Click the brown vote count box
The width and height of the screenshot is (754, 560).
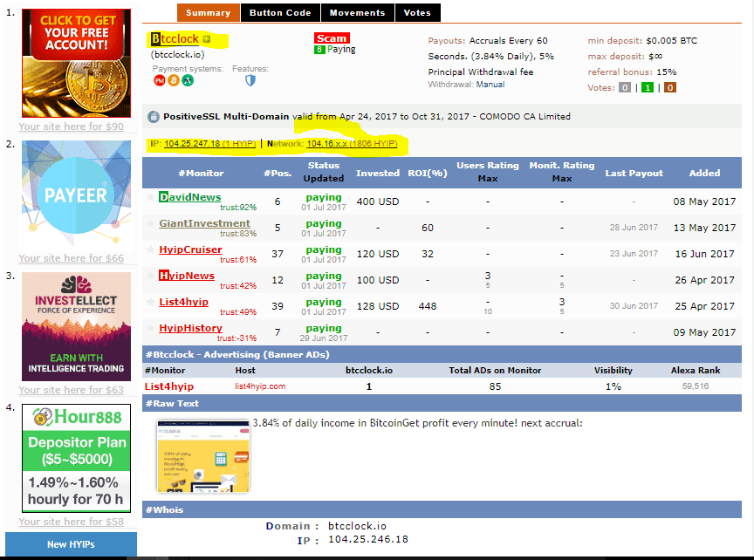point(670,87)
